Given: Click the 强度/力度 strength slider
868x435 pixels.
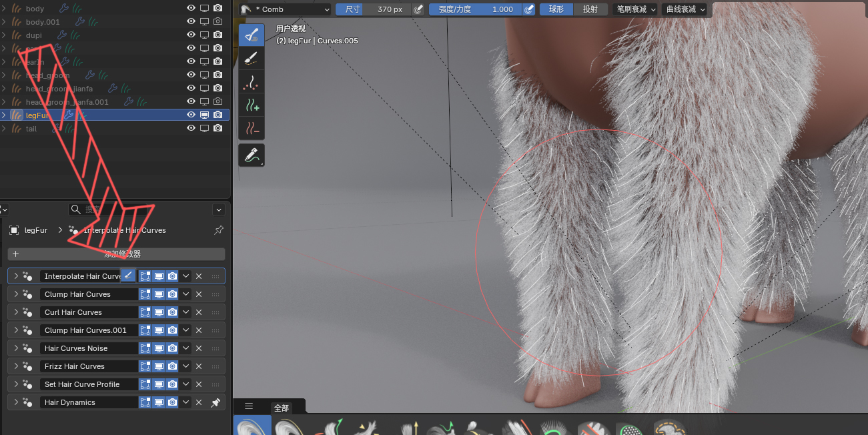Looking at the screenshot, I should point(475,9).
